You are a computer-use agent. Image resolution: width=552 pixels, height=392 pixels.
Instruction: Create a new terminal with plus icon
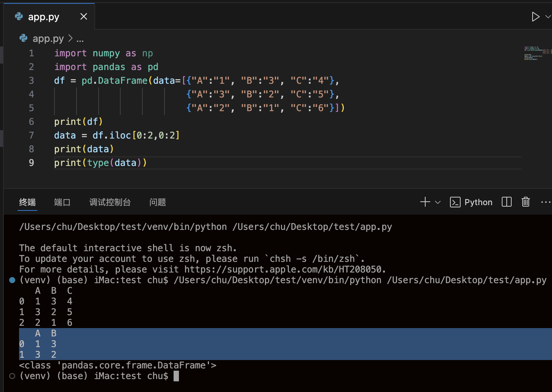tap(425, 202)
